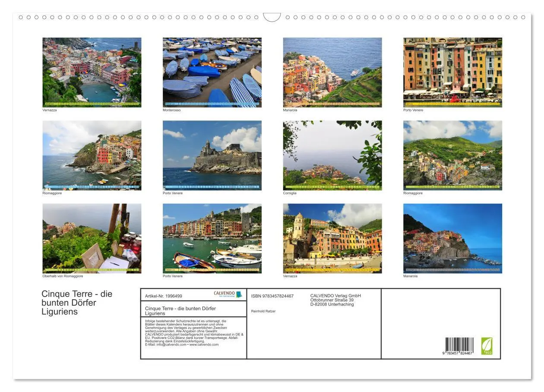Click the "Manarola" caption under the deep blue sky photo
This screenshot has width=544, height=392.
pyautogui.click(x=411, y=276)
